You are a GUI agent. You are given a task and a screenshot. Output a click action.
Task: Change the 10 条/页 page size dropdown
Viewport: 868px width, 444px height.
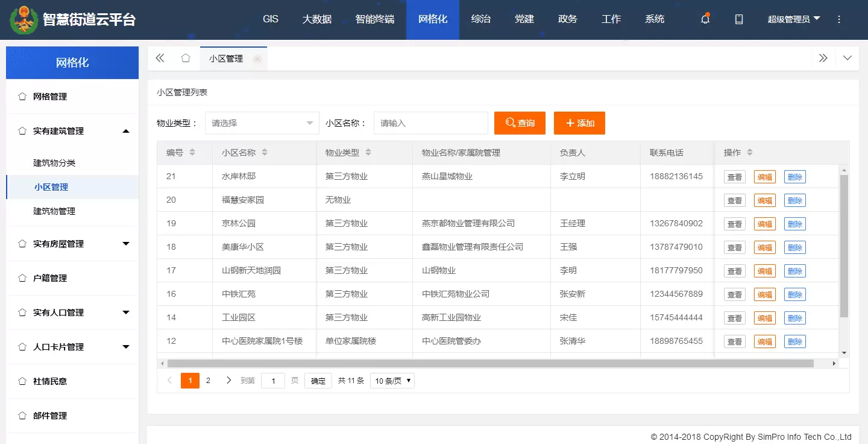click(x=392, y=381)
